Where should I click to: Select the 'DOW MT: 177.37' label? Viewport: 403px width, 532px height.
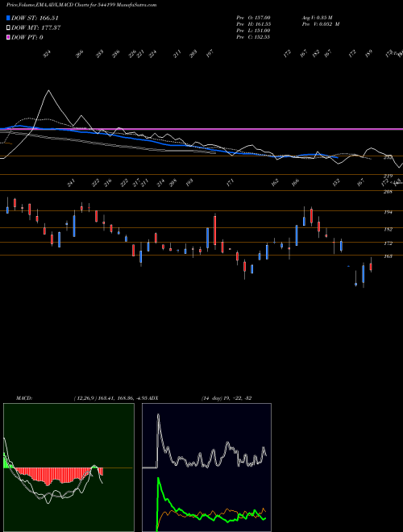36,28
